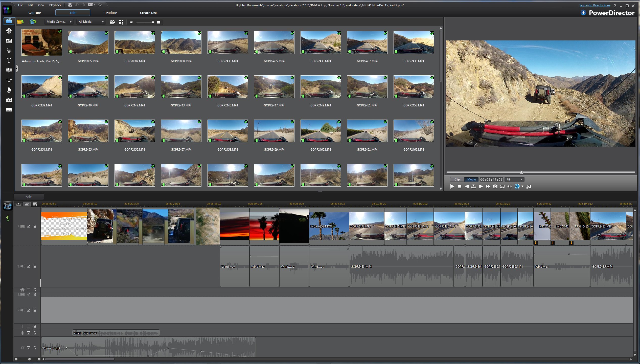640x364 pixels.
Task: Click Sign in to DirectorZone link
Action: point(595,5)
